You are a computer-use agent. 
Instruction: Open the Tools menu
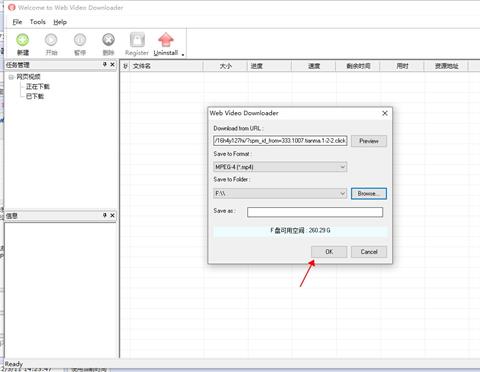coord(38,22)
